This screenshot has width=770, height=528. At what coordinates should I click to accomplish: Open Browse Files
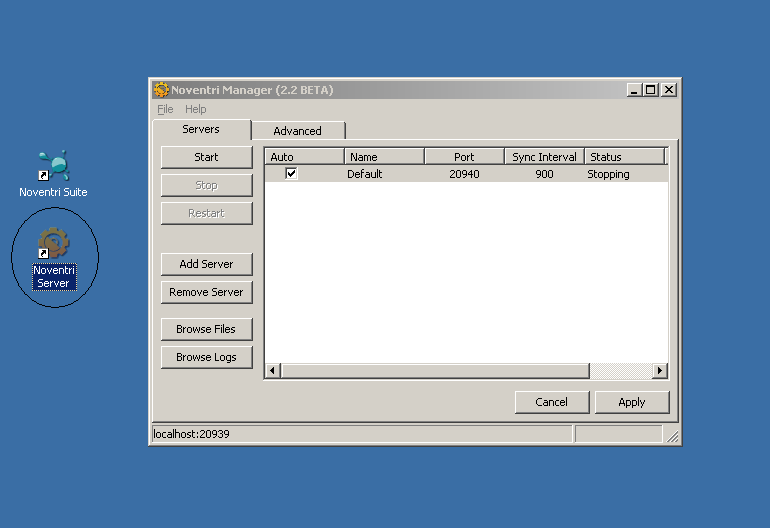point(206,329)
